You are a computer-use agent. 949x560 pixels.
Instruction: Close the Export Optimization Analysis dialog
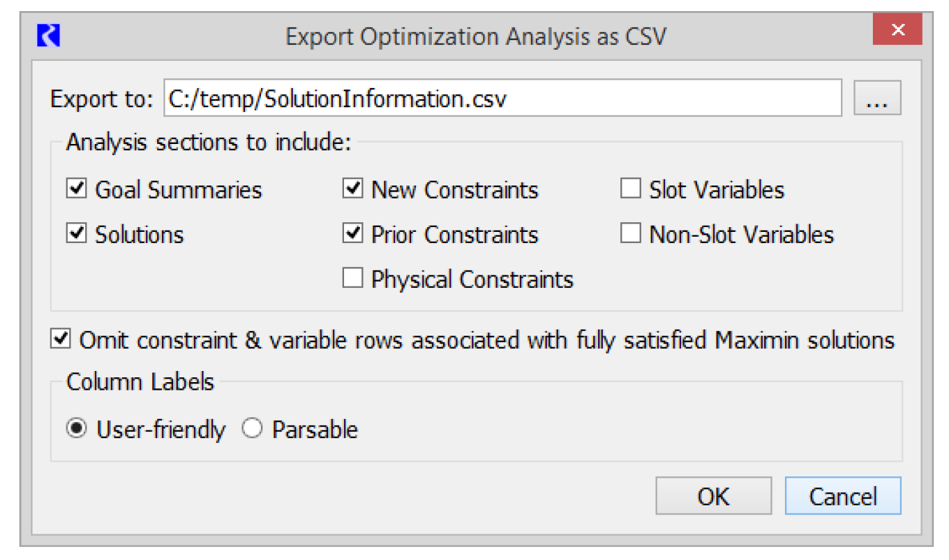click(897, 30)
